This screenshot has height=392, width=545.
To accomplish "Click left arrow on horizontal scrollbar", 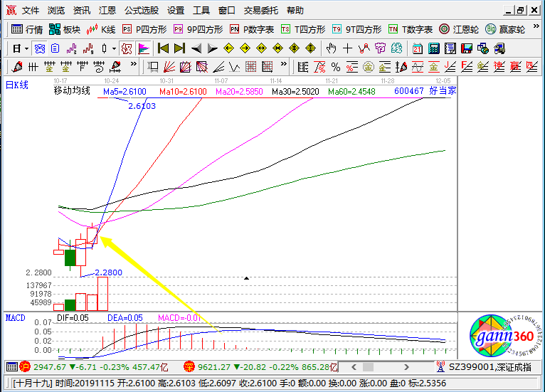I will (x=354, y=367).
